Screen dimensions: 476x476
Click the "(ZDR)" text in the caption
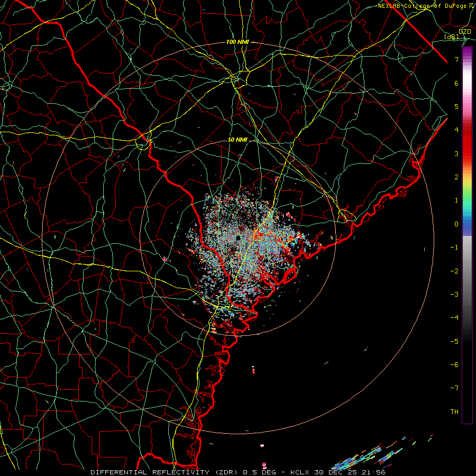pyautogui.click(x=226, y=472)
